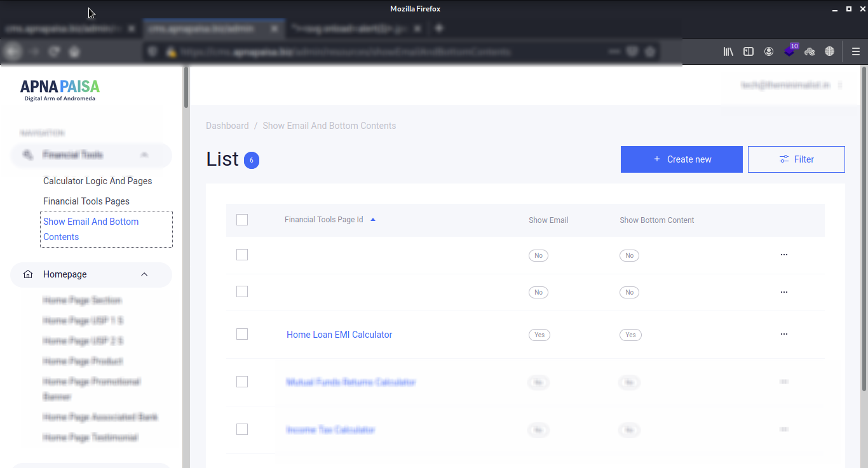Collapse the Financial Tools sidebar section
The image size is (868, 468).
pos(144,154)
